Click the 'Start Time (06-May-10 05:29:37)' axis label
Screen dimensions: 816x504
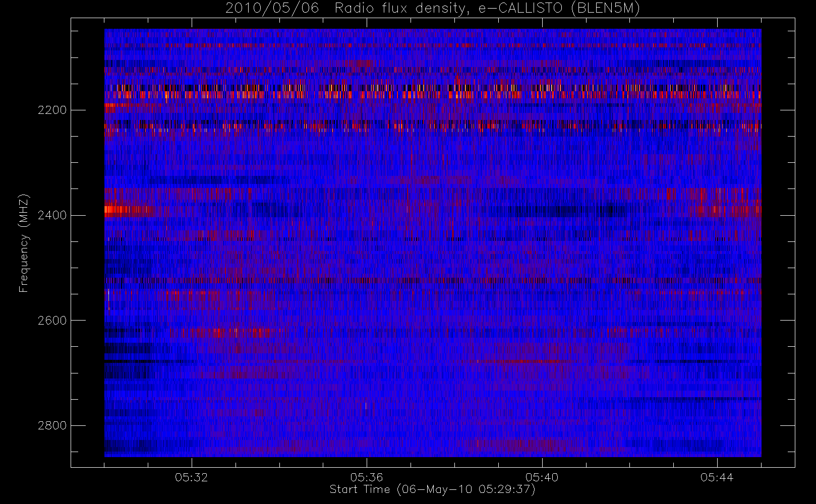pos(433,489)
